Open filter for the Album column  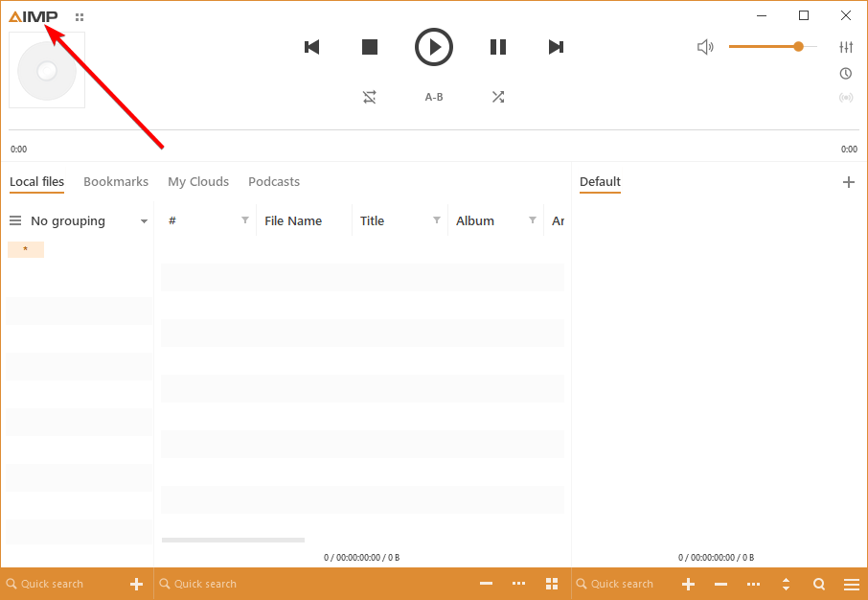533,219
